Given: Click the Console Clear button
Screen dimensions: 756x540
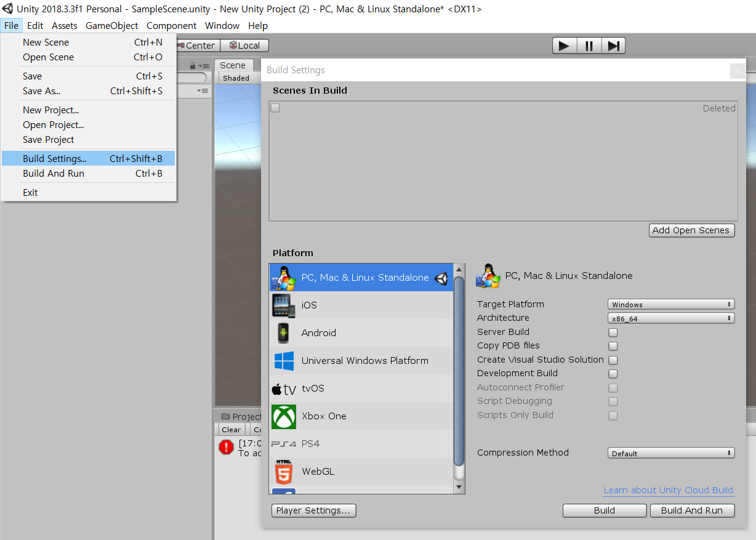Looking at the screenshot, I should pyautogui.click(x=231, y=430).
